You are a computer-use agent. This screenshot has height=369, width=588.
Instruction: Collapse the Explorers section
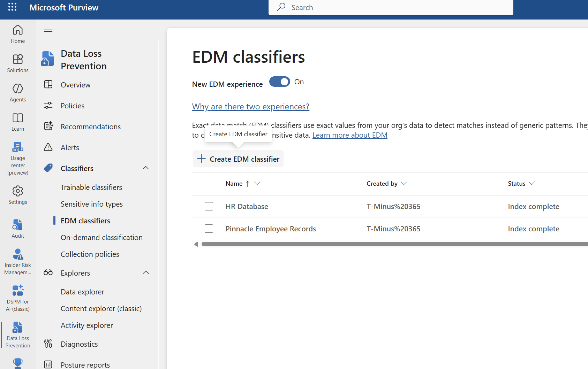145,272
